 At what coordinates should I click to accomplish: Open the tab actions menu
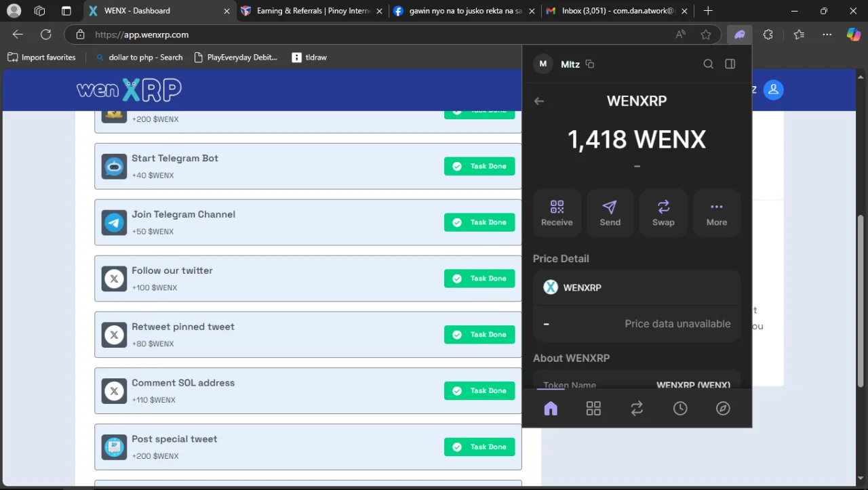tap(66, 11)
